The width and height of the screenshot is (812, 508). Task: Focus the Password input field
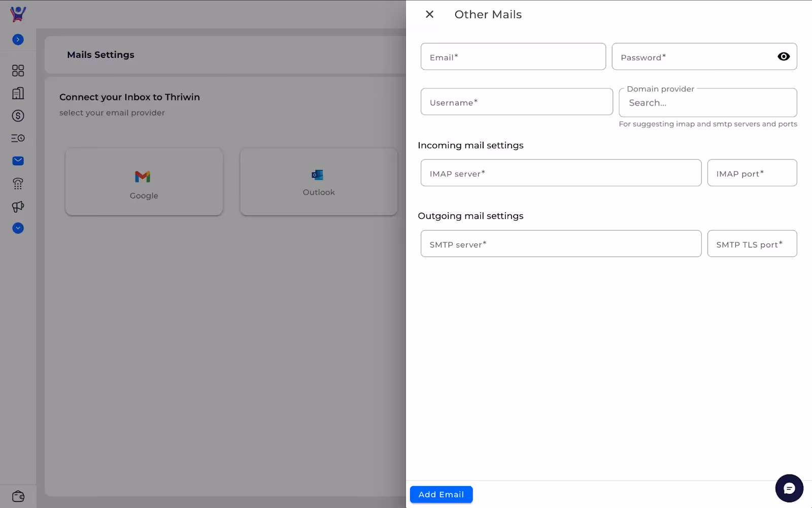pos(704,56)
